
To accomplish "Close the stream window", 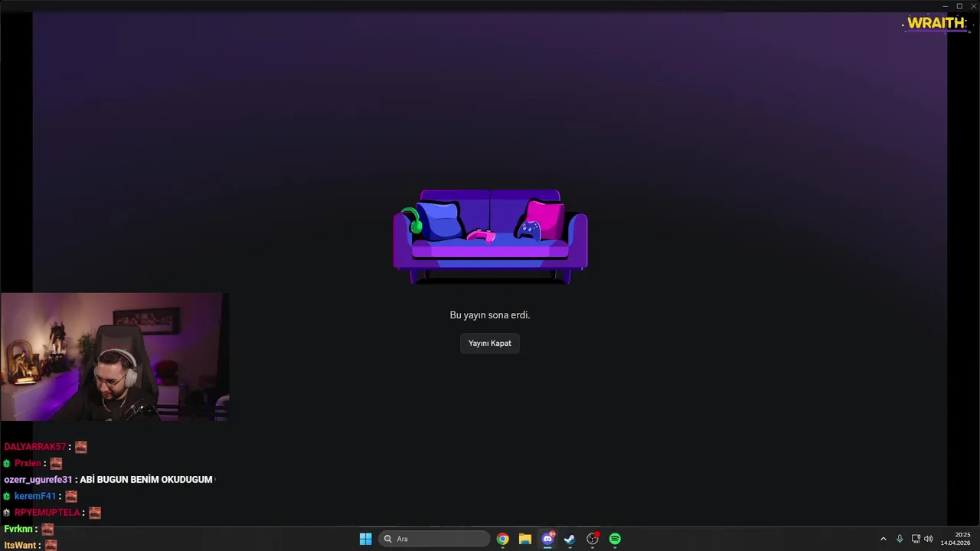I will click(973, 6).
